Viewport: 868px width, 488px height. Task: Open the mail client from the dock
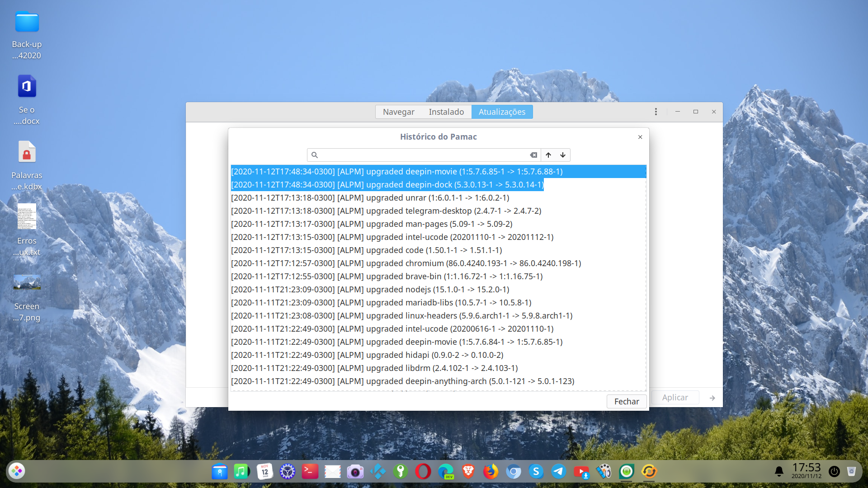(x=332, y=471)
